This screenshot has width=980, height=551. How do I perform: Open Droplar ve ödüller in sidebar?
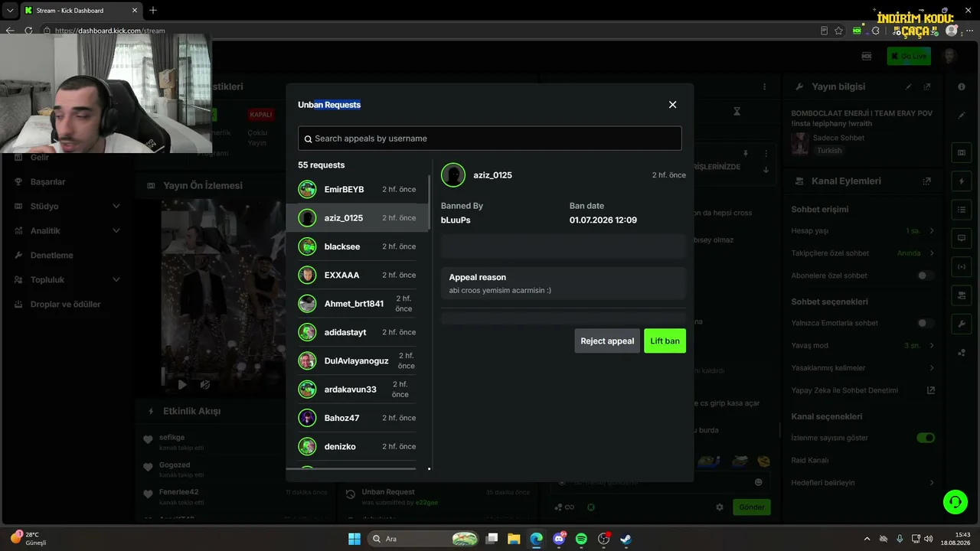pos(67,305)
